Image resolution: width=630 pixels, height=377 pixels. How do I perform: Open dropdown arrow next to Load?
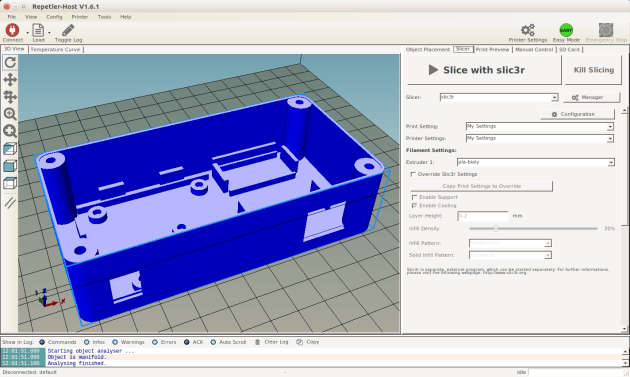point(49,33)
